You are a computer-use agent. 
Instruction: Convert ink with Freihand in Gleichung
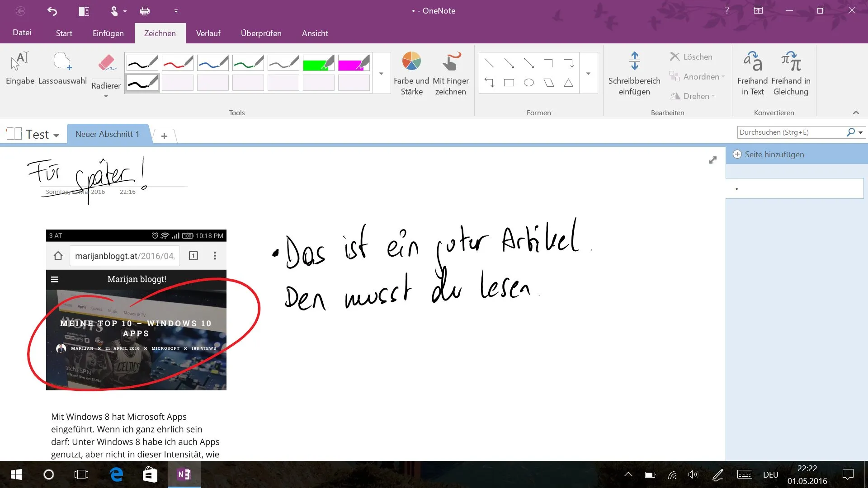click(x=791, y=72)
